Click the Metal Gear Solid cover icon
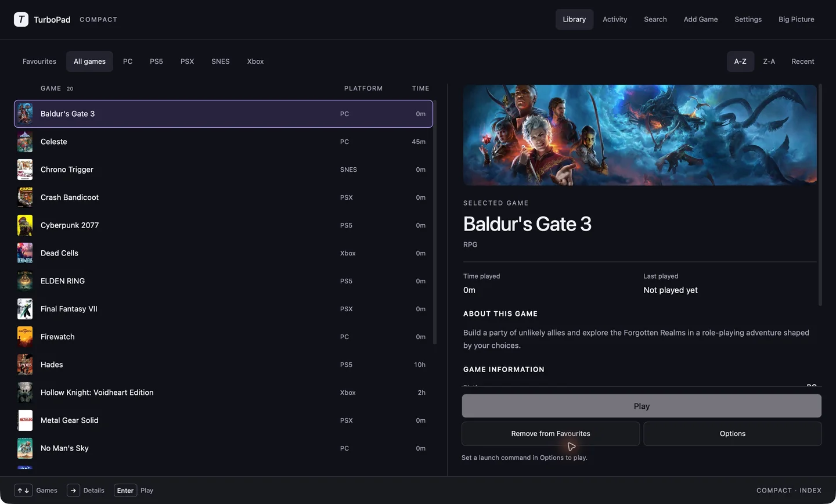Viewport: 836px width, 504px height. click(x=25, y=420)
